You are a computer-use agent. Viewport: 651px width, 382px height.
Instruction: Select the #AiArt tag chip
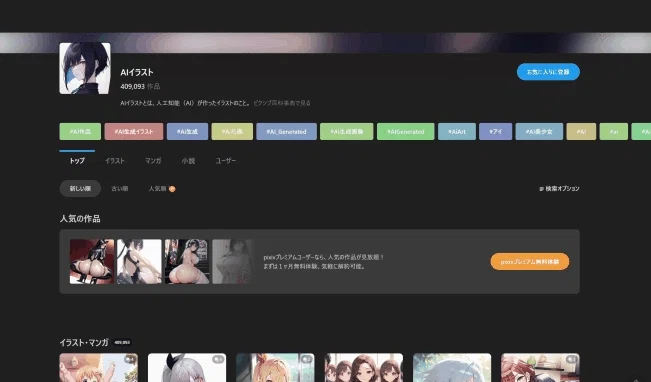pyautogui.click(x=457, y=132)
